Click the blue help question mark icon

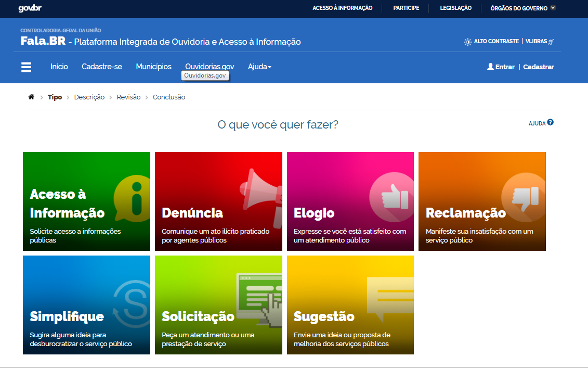[550, 122]
